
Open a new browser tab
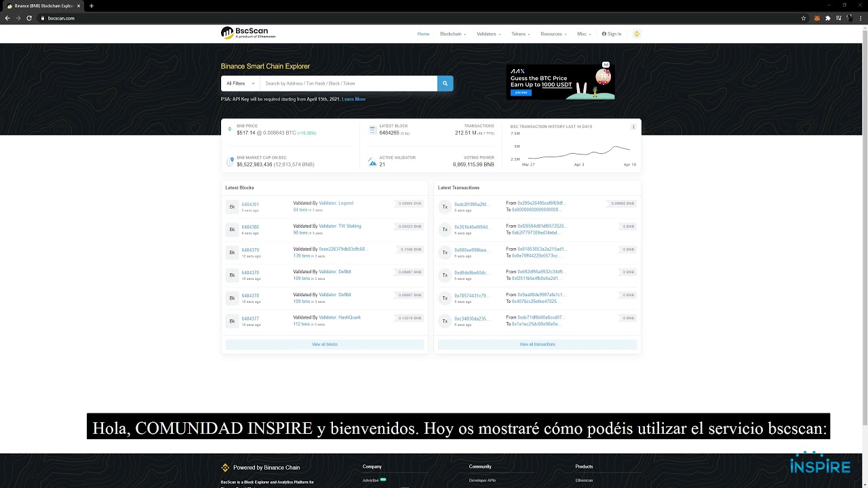[92, 6]
